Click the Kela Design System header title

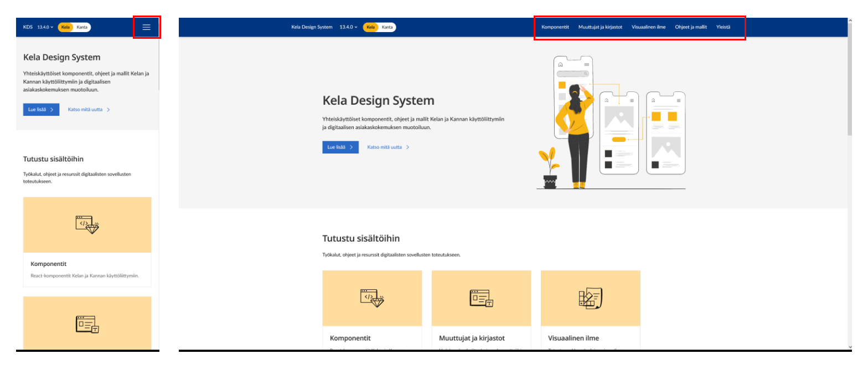pos(312,27)
